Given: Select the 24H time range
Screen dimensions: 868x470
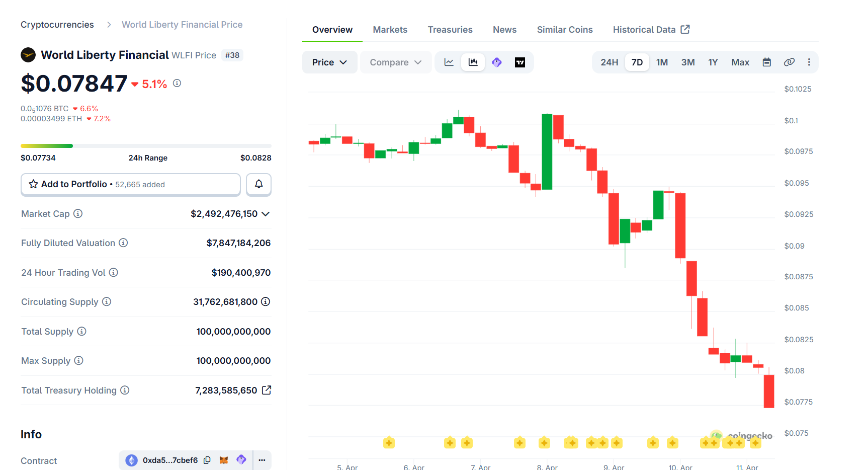Looking at the screenshot, I should click(x=609, y=62).
